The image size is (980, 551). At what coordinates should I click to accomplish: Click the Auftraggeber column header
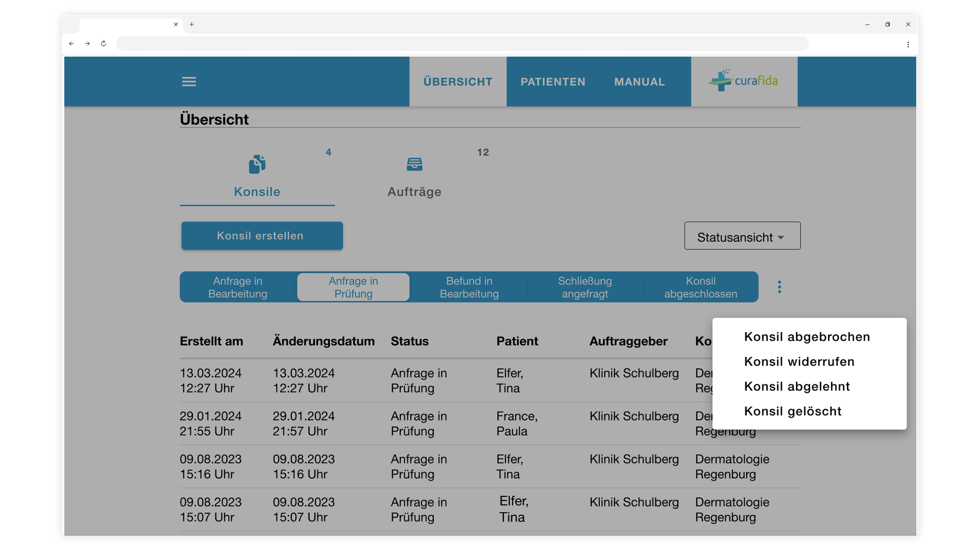(628, 341)
